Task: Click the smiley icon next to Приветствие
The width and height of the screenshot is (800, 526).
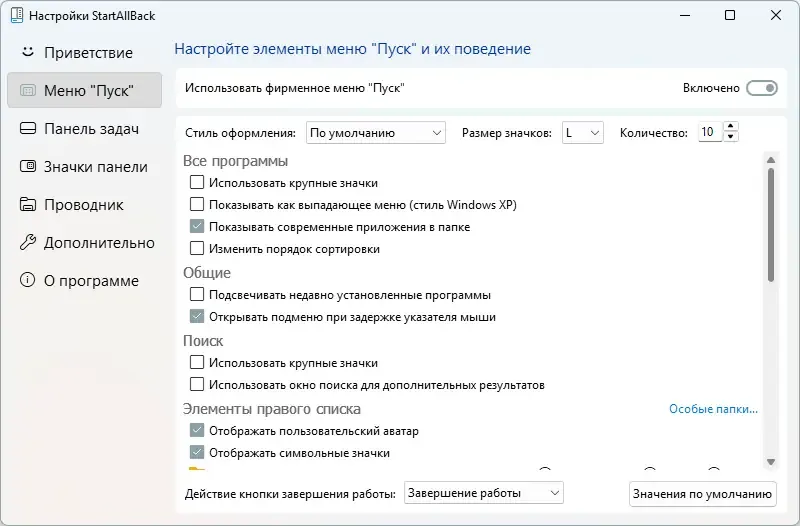Action: pos(27,52)
